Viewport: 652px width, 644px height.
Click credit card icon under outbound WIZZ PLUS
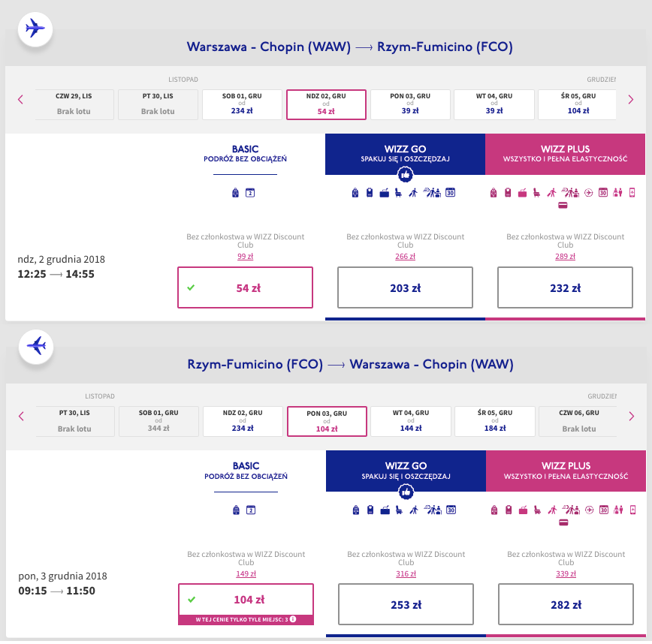[563, 205]
